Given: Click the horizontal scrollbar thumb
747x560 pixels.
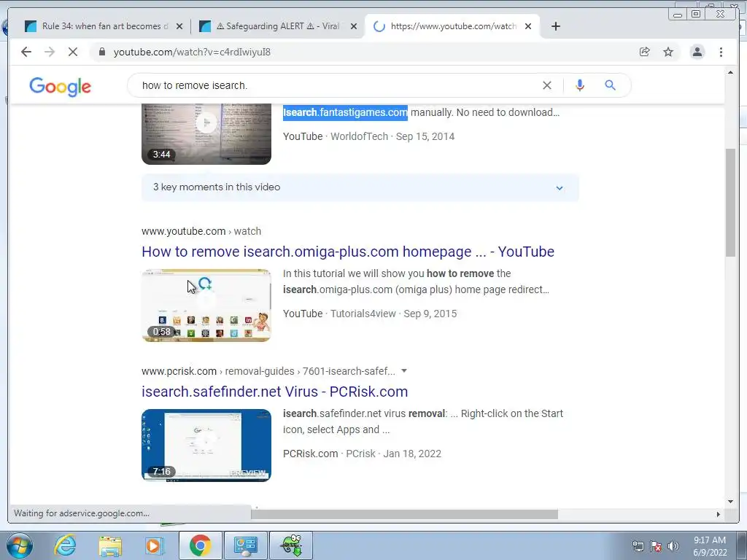Looking at the screenshot, I should click(x=404, y=514).
